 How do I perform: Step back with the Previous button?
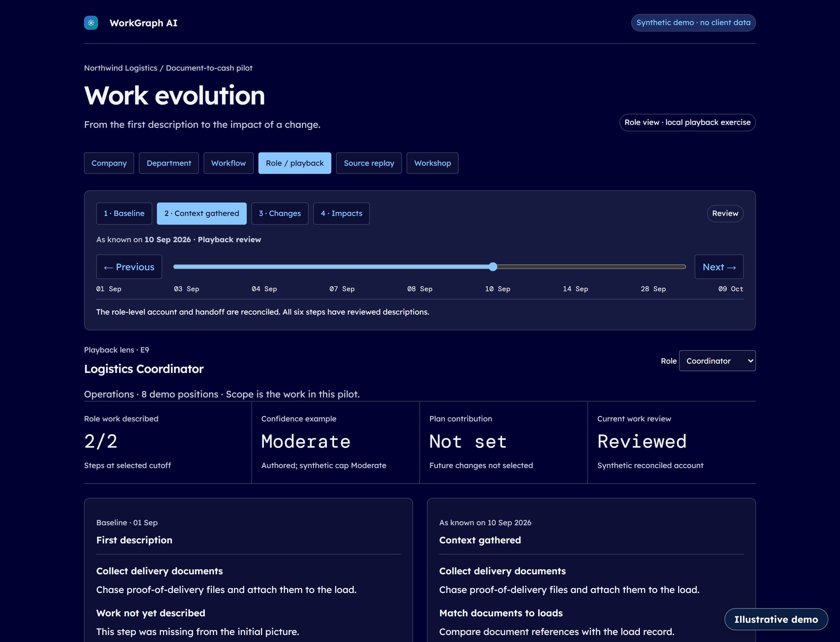click(x=129, y=267)
